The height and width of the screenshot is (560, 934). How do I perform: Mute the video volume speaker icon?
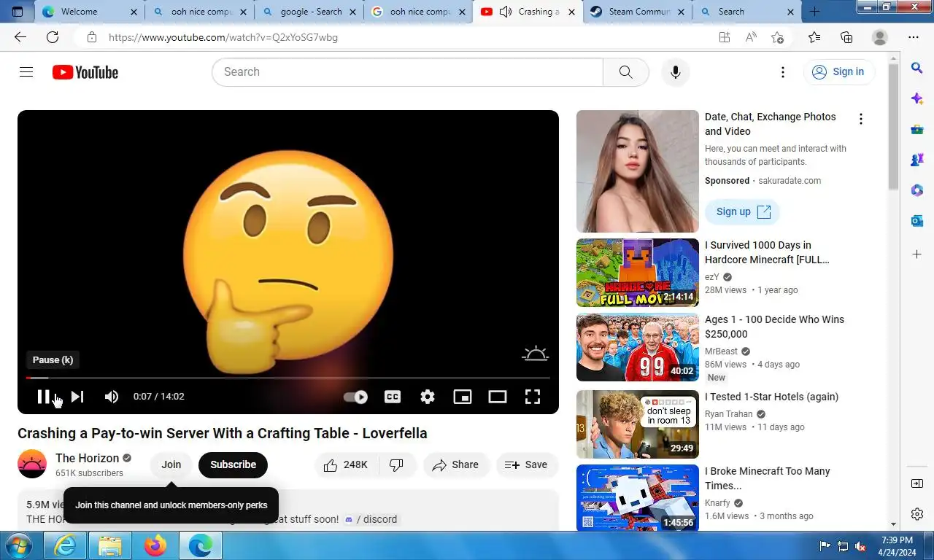click(112, 397)
